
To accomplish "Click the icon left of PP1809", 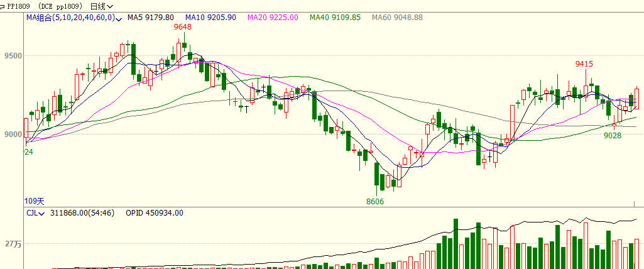I will click(3, 6).
